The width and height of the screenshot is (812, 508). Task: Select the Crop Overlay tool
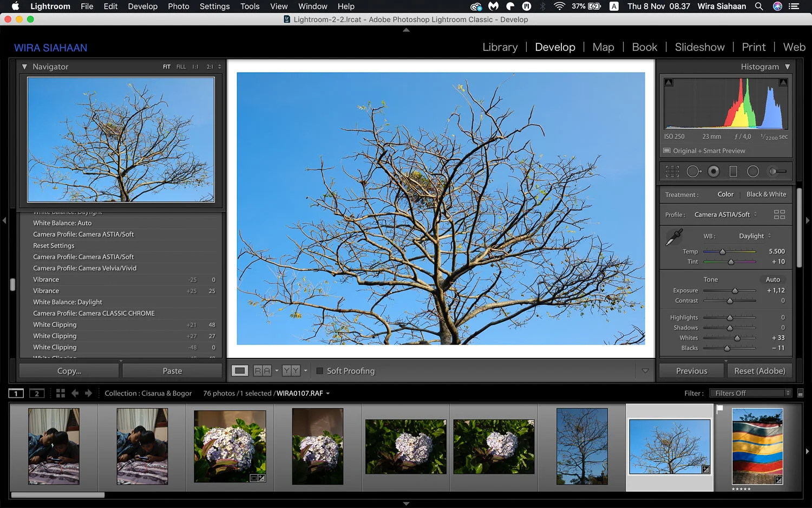point(672,172)
